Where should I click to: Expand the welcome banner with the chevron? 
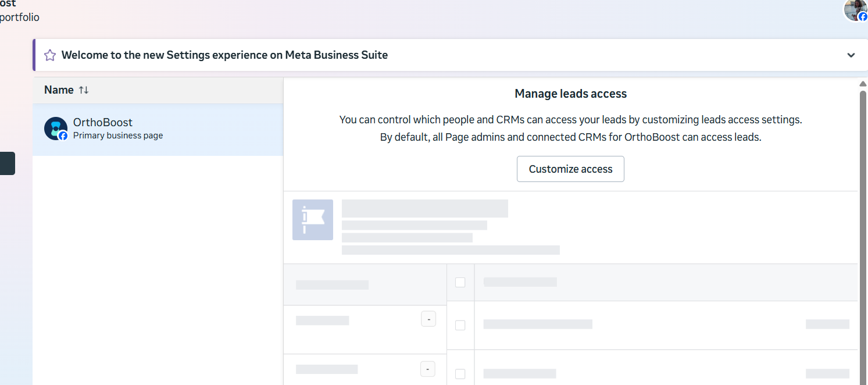click(851, 55)
